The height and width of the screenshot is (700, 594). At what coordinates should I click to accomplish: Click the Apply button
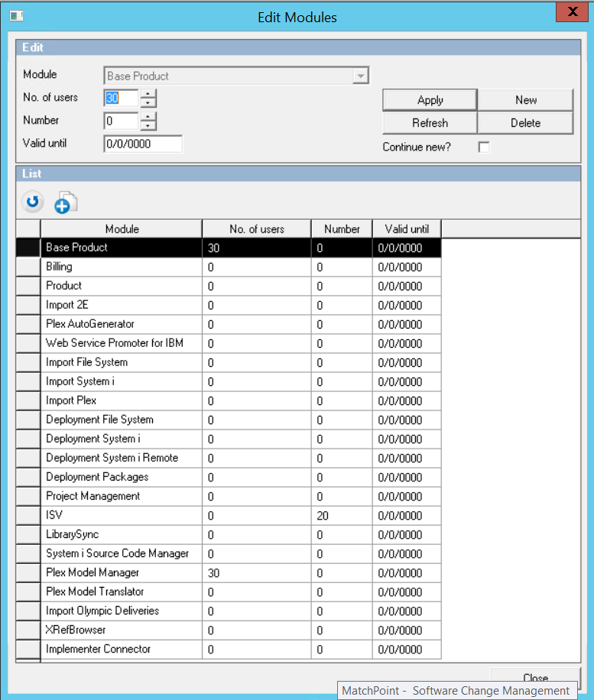(430, 100)
